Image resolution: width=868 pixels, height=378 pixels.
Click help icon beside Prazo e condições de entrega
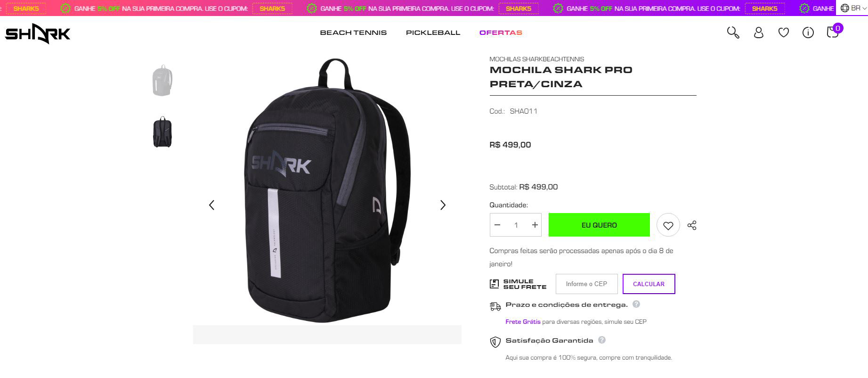click(x=636, y=304)
